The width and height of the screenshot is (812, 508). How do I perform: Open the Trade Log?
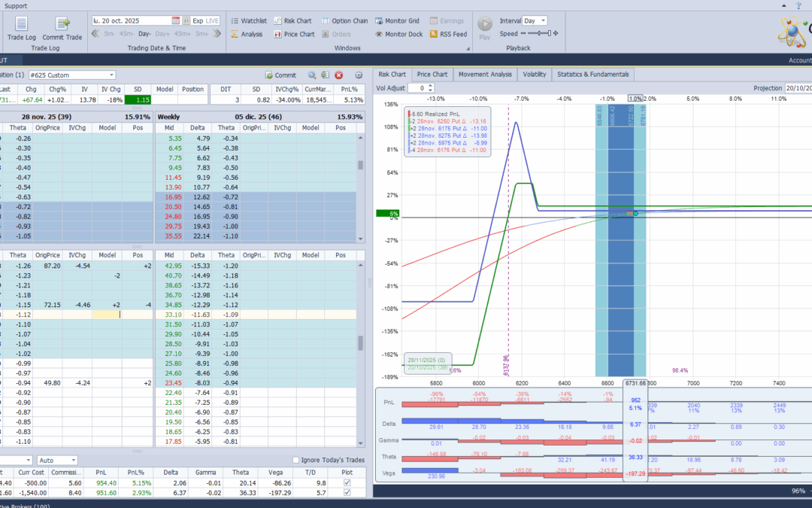coord(21,28)
